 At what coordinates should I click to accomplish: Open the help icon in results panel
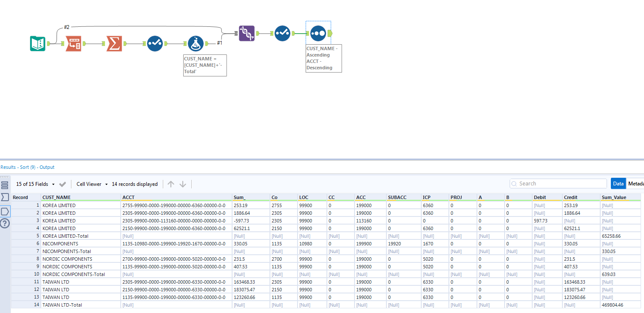(5, 223)
